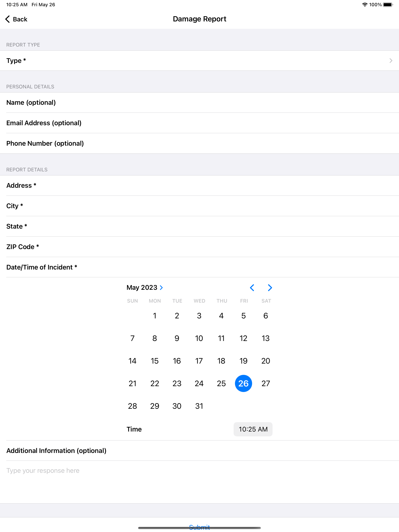Tap the battery indicator icon

388,4
